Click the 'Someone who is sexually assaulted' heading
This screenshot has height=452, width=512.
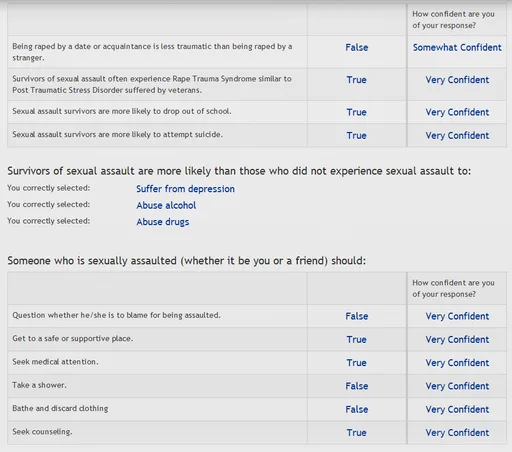pyautogui.click(x=186, y=261)
